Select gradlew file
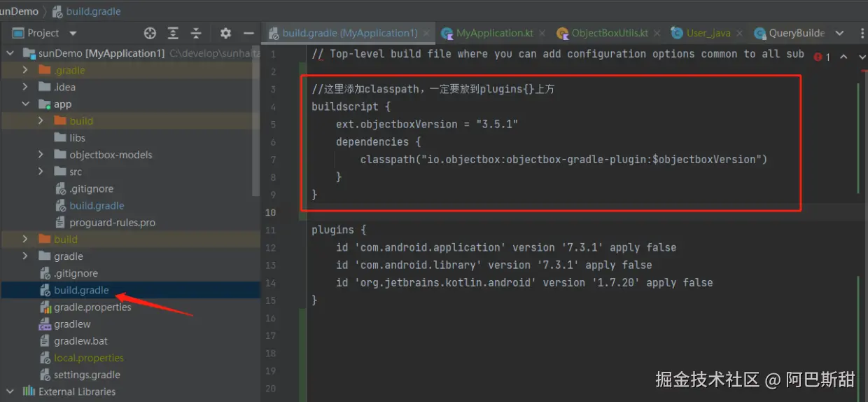Image resolution: width=868 pixels, height=402 pixels. tap(72, 324)
